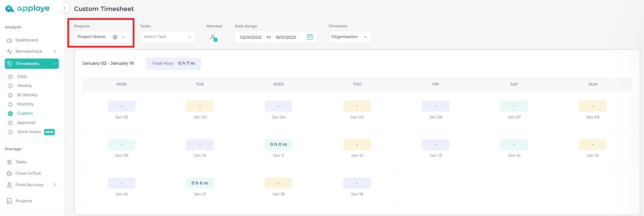Screen dimensions: 644x216
Task: Click the Jan 12 time cell
Action: (x=357, y=144)
